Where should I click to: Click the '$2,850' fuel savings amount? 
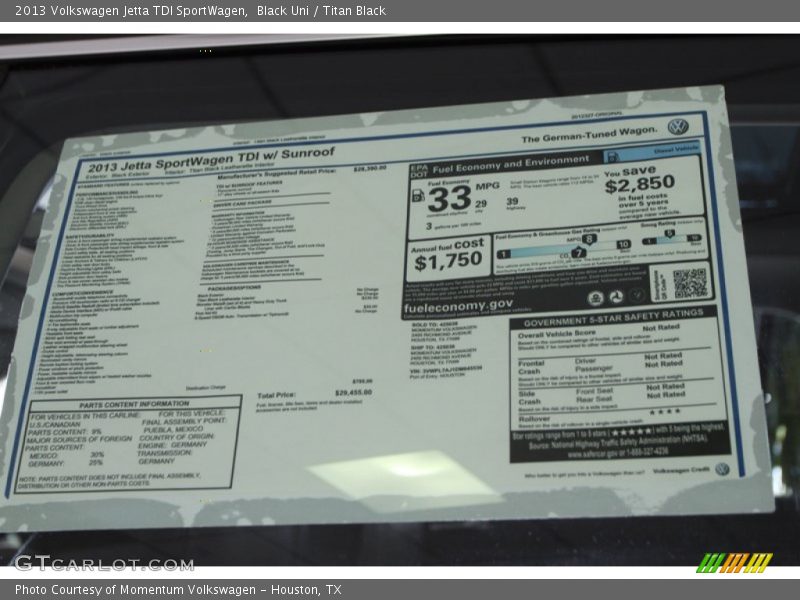click(640, 184)
